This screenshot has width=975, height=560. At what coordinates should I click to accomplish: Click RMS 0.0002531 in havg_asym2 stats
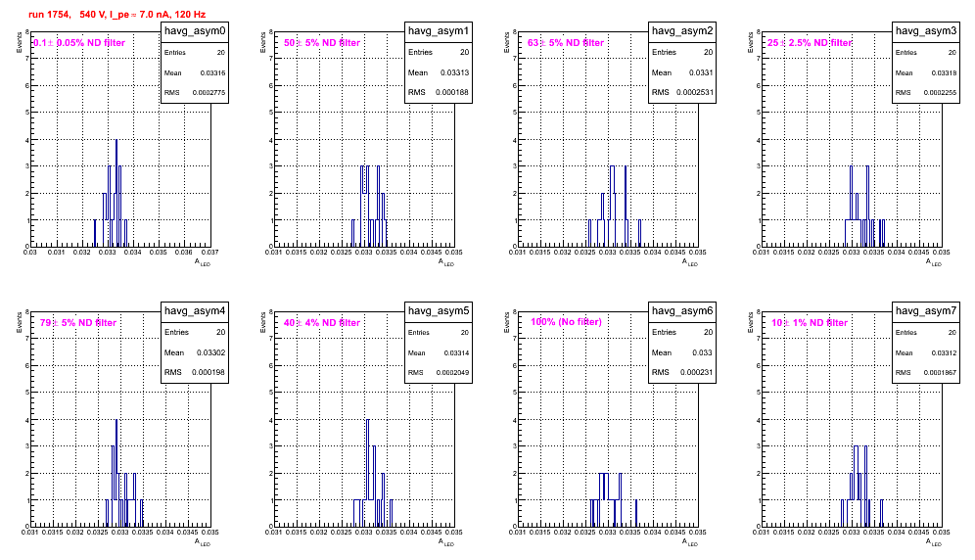682,93
